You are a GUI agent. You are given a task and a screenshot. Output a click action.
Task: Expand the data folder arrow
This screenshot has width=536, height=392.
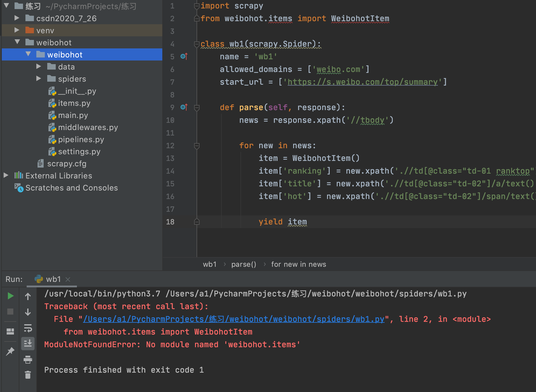coord(39,66)
